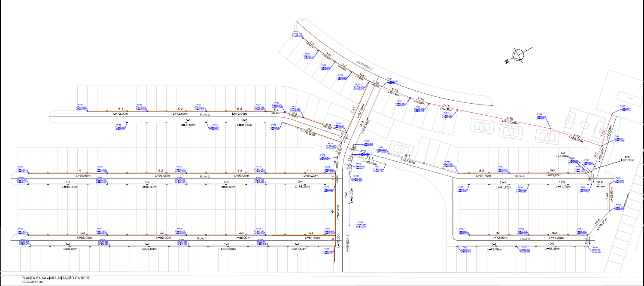Viewport: 644px width, 286px height.
Task: Select the RUA 3 street label
Action: (204, 114)
